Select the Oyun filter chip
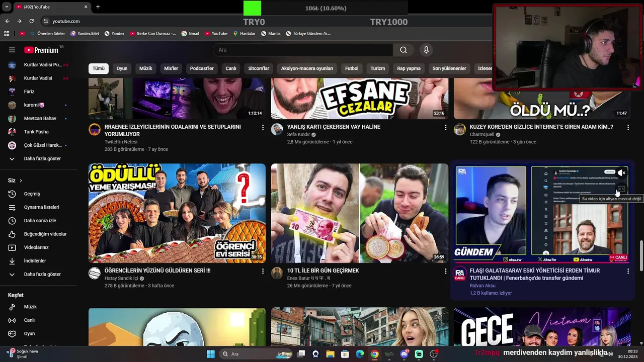644x362 pixels. click(x=122, y=68)
